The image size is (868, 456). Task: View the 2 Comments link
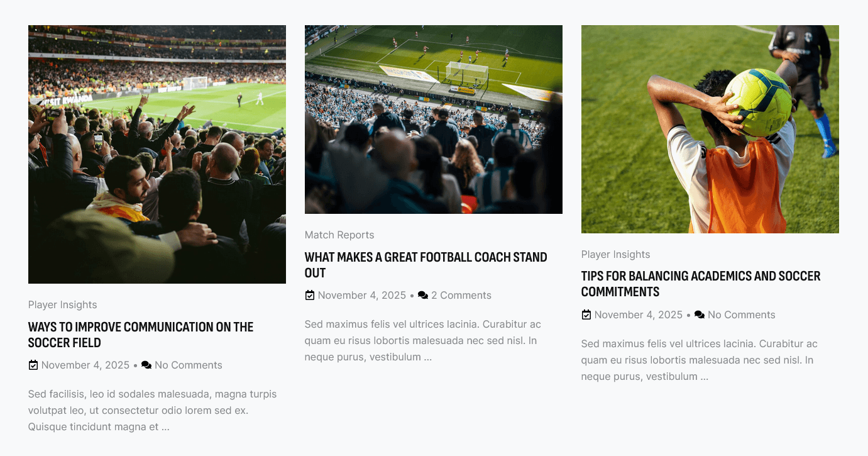(x=461, y=295)
